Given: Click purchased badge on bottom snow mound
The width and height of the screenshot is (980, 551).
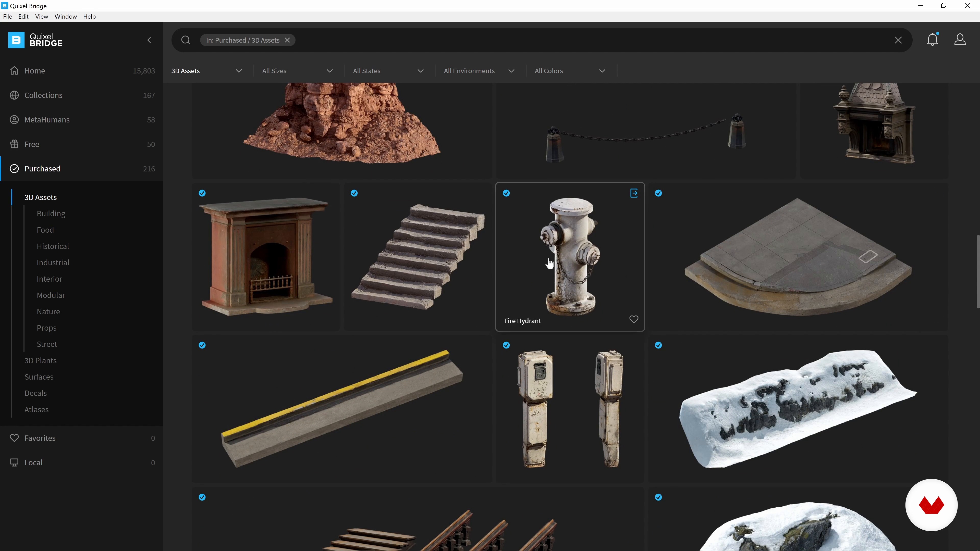Looking at the screenshot, I should [x=658, y=497].
